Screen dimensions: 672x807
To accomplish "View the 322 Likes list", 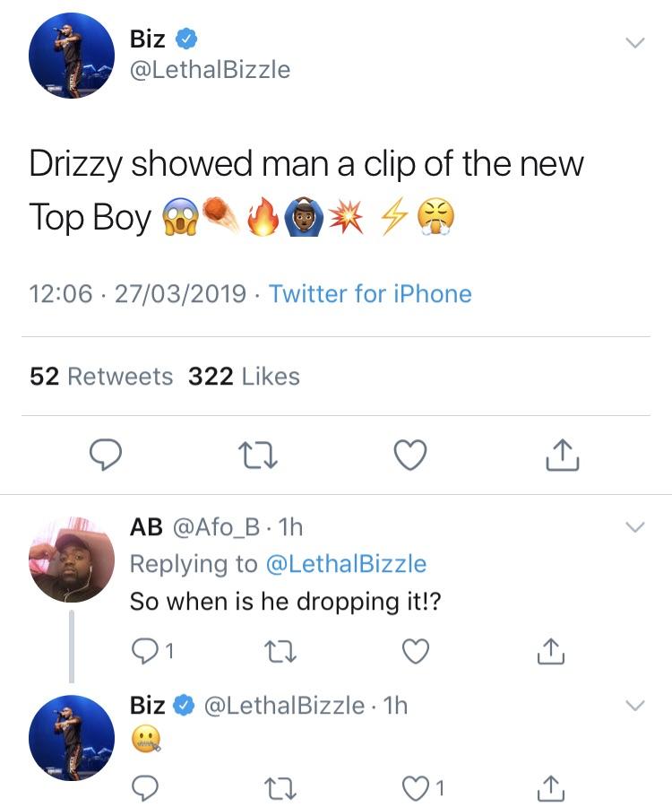I will pyautogui.click(x=246, y=376).
